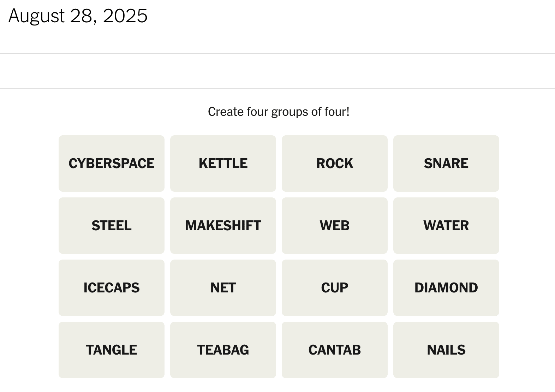Viewport: 555px width, 392px height.
Task: Click the empty band between the divider lines
Action: coord(277,71)
